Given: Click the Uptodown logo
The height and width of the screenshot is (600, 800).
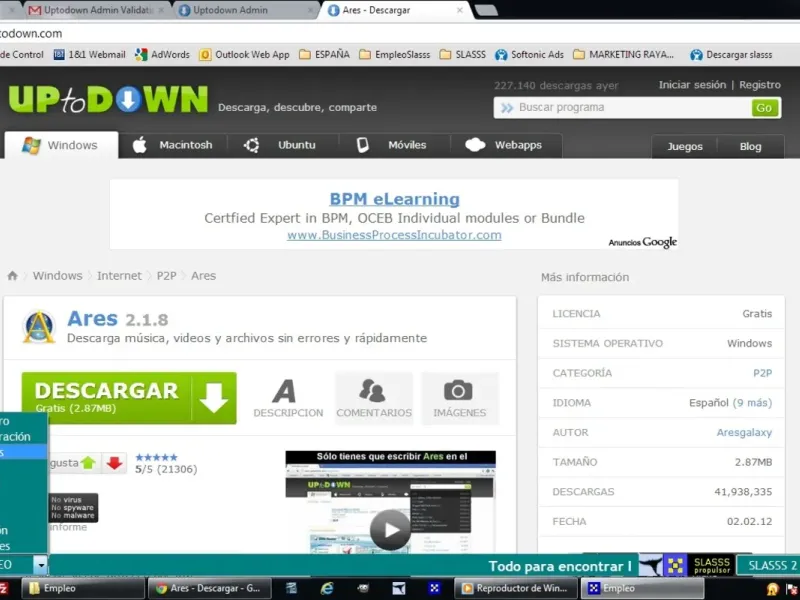Looking at the screenshot, I should tap(108, 99).
